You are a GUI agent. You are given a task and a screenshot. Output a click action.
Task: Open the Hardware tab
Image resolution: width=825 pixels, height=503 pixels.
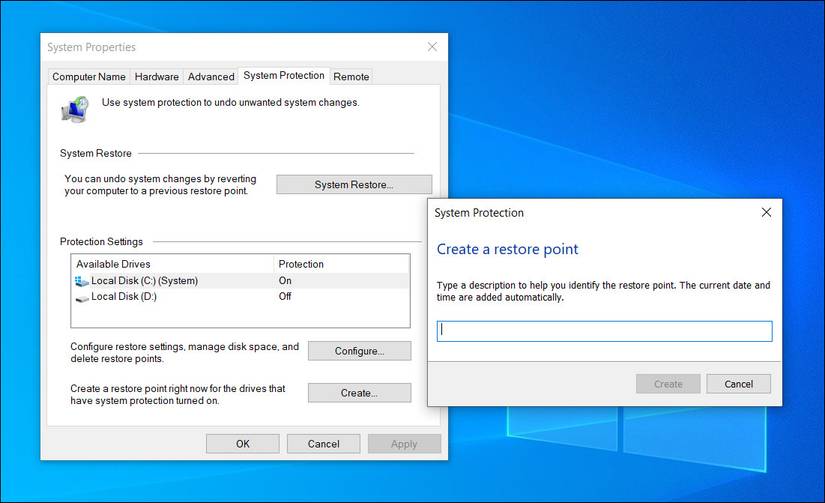click(156, 77)
